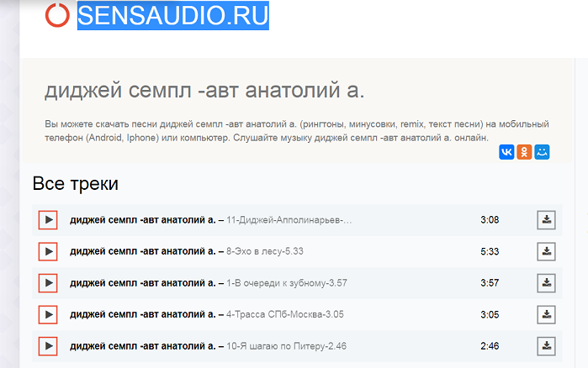Download track 8-Эхо в лесу-5.33
This screenshot has width=588, height=368.
click(x=547, y=251)
